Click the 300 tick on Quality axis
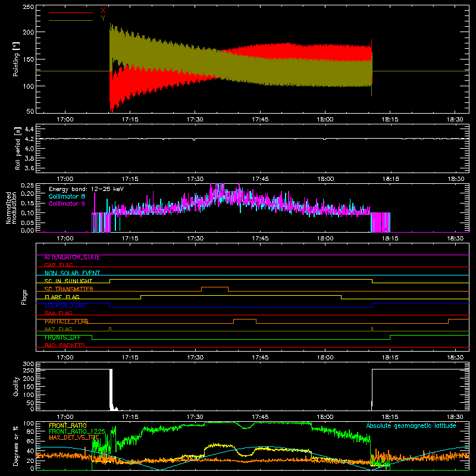The image size is (476, 476). point(29,364)
